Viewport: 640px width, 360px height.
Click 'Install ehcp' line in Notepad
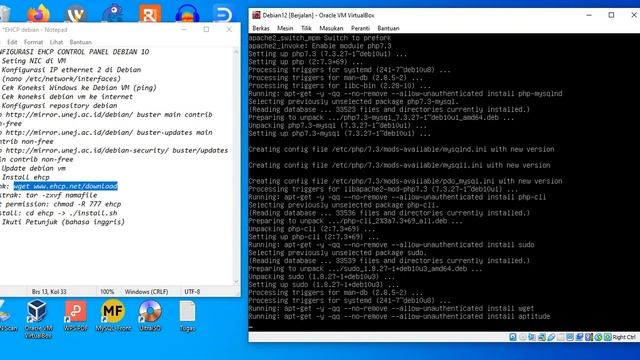tap(25, 177)
